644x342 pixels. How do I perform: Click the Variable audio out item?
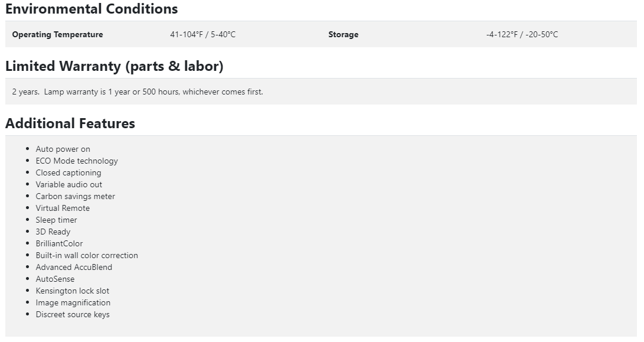click(x=68, y=184)
